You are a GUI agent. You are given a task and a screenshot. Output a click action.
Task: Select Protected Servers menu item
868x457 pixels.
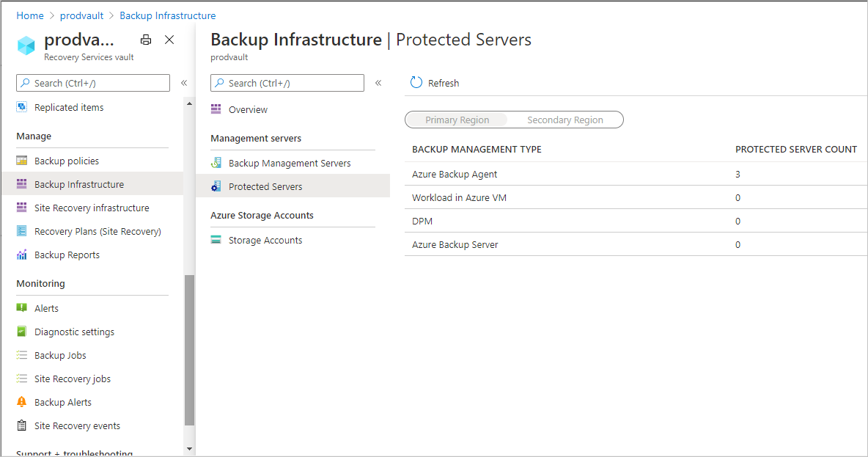(x=265, y=187)
